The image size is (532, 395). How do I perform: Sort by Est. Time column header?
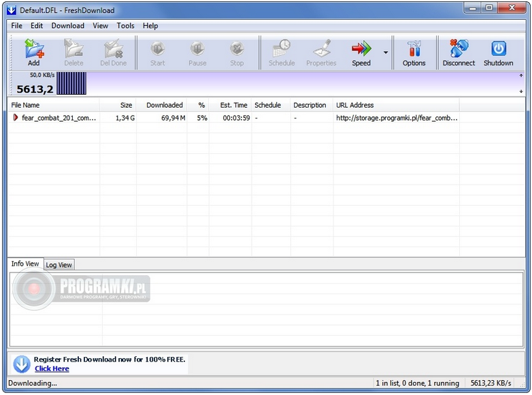pyautogui.click(x=230, y=106)
